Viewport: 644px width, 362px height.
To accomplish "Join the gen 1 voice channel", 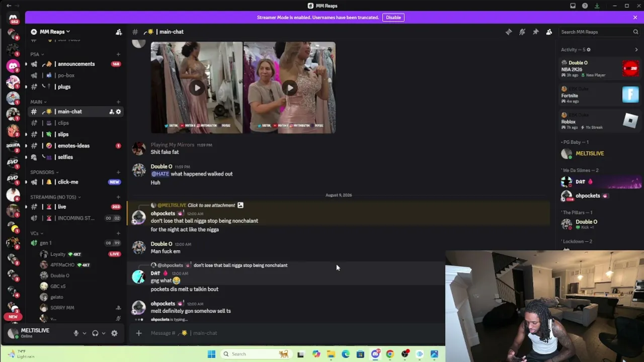I will pos(75,243).
